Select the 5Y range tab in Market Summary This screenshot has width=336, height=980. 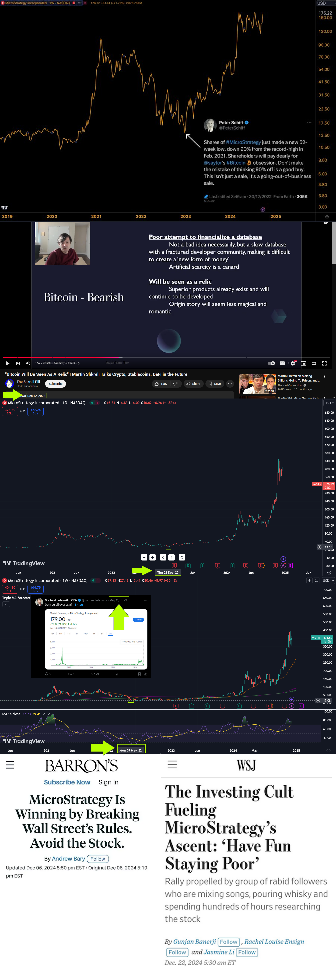102,634
